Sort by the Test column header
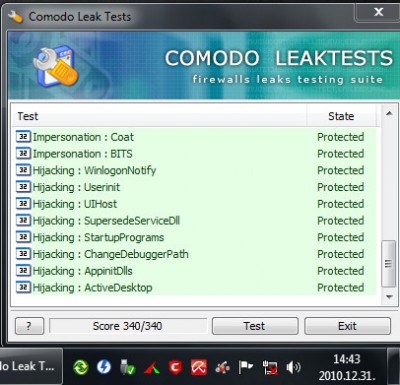The height and width of the screenshot is (385, 400). (159, 116)
